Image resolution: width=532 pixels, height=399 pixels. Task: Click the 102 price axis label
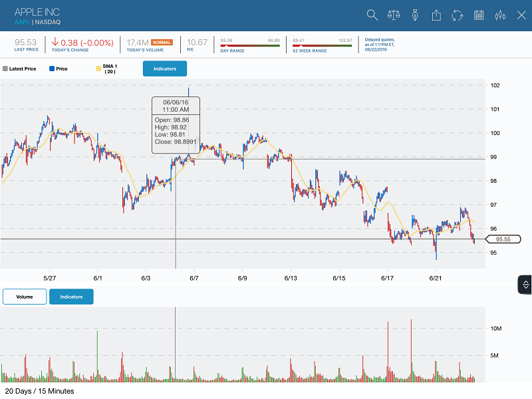pyautogui.click(x=495, y=85)
